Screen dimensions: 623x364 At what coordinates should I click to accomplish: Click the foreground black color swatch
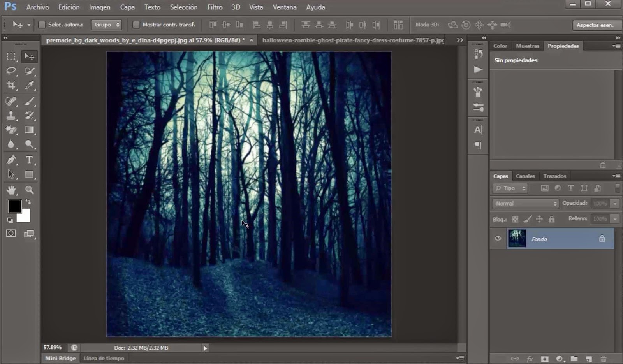(x=14, y=206)
